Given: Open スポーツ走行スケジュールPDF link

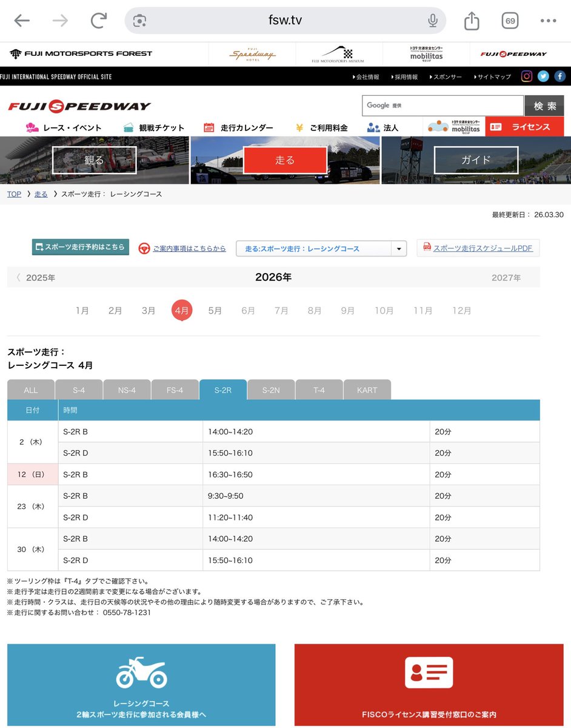Looking at the screenshot, I should pos(478,248).
